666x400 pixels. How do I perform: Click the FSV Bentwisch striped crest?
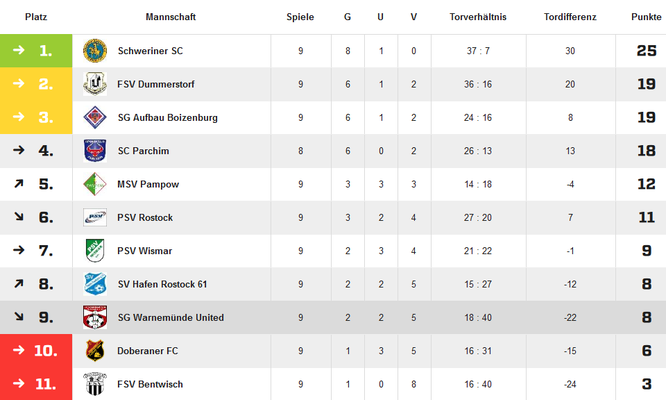(95, 384)
